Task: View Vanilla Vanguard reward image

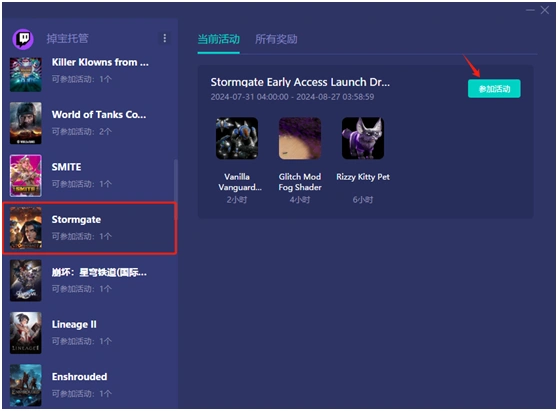Action: pos(237,138)
